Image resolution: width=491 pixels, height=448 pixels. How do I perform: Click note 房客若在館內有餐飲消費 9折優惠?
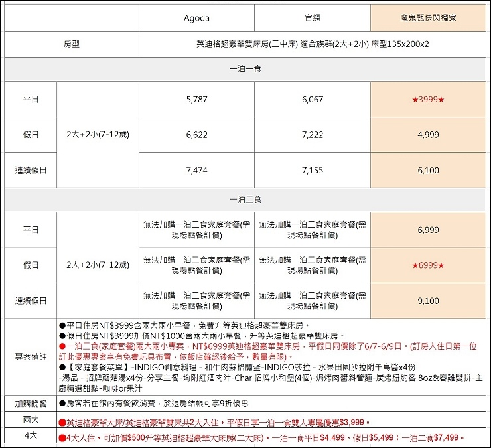[x=154, y=404]
